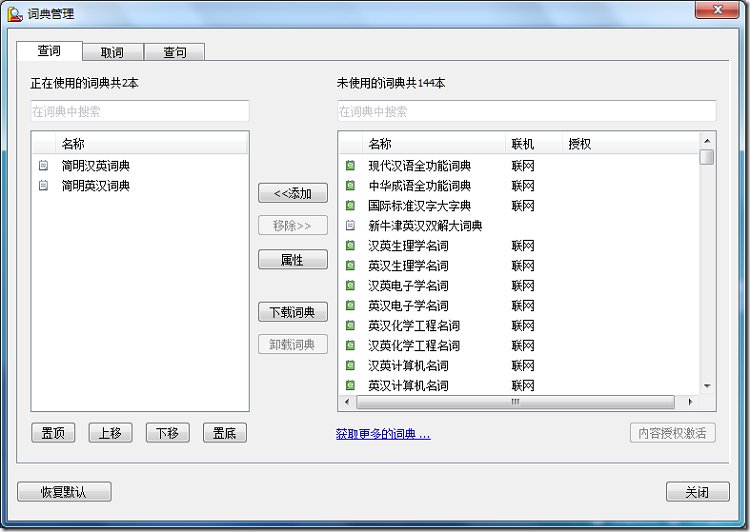750x532 pixels.
Task: Click 联网 in the 汉英计算机名词 row
Action: click(523, 366)
